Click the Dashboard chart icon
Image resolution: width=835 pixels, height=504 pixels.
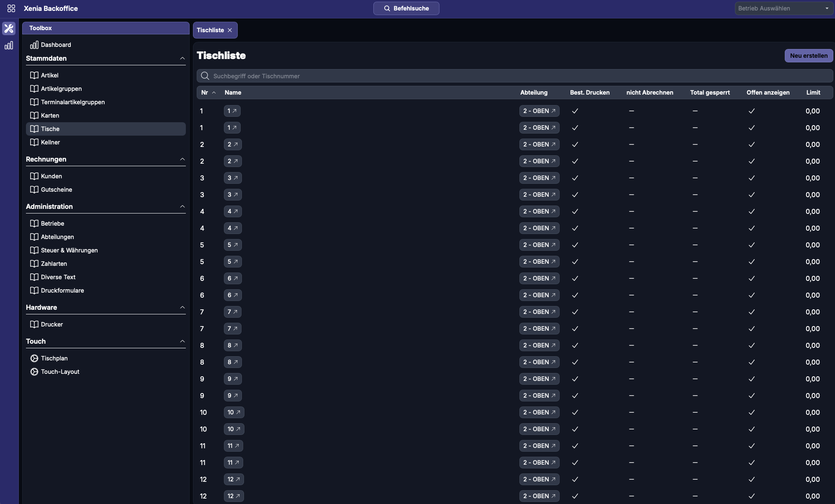(x=34, y=45)
